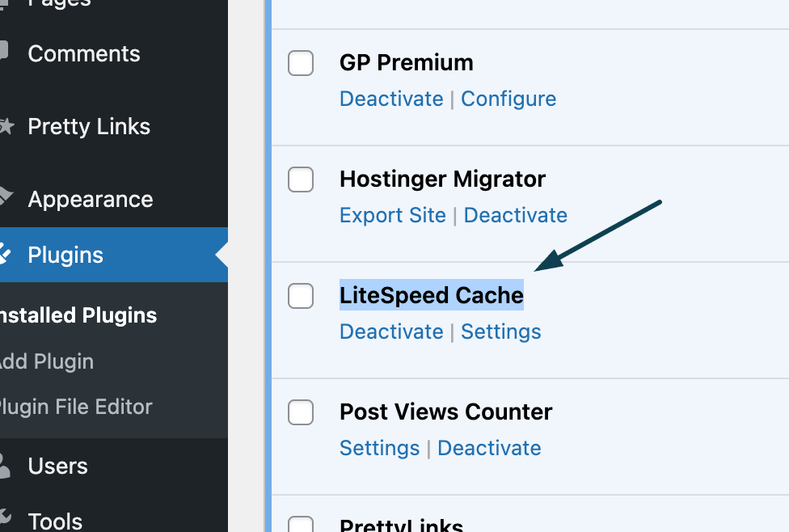Click the Comments speech bubble icon
This screenshot has width=789, height=532.
tap(4, 53)
